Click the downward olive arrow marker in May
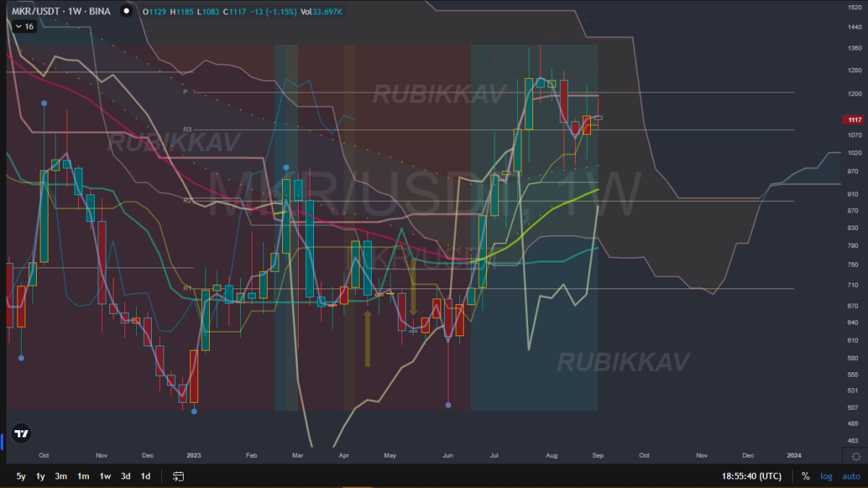Viewport: 868px width, 488px height. point(413,287)
